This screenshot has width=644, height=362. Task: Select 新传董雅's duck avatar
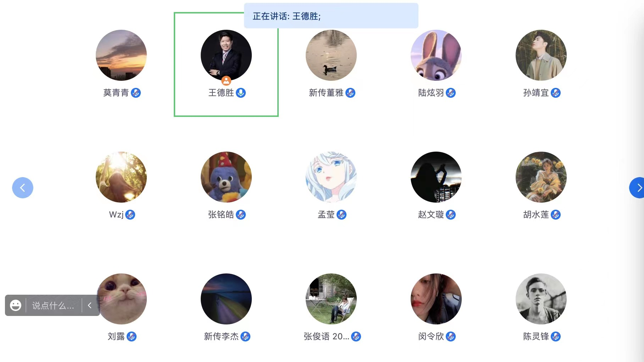331,55
